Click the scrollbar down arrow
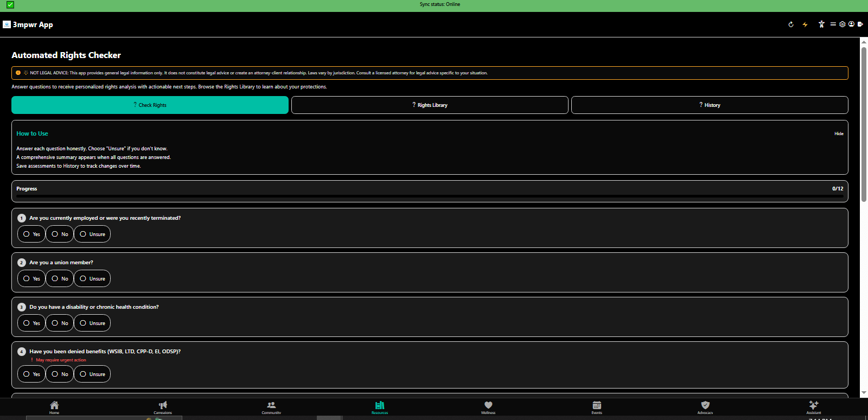 pyautogui.click(x=864, y=393)
